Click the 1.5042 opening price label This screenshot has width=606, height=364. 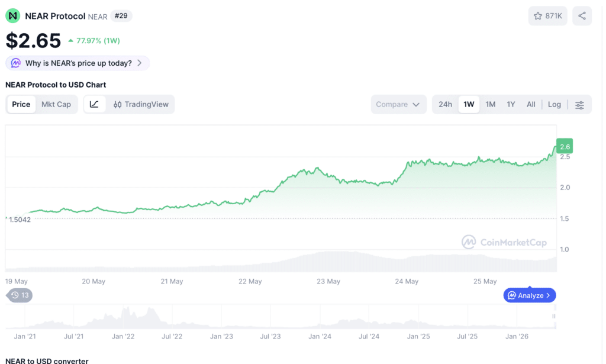coord(20,220)
